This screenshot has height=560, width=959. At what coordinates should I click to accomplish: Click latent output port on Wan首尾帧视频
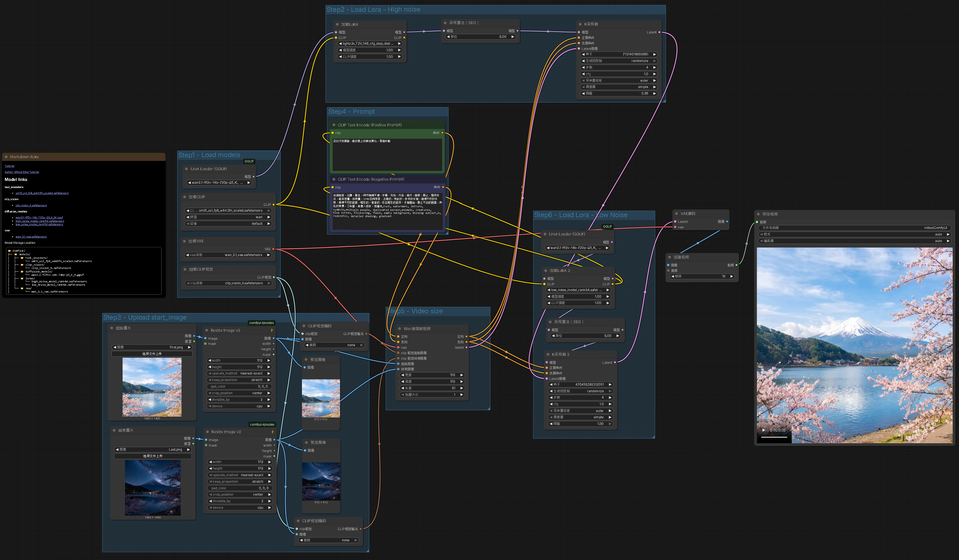tap(466, 347)
